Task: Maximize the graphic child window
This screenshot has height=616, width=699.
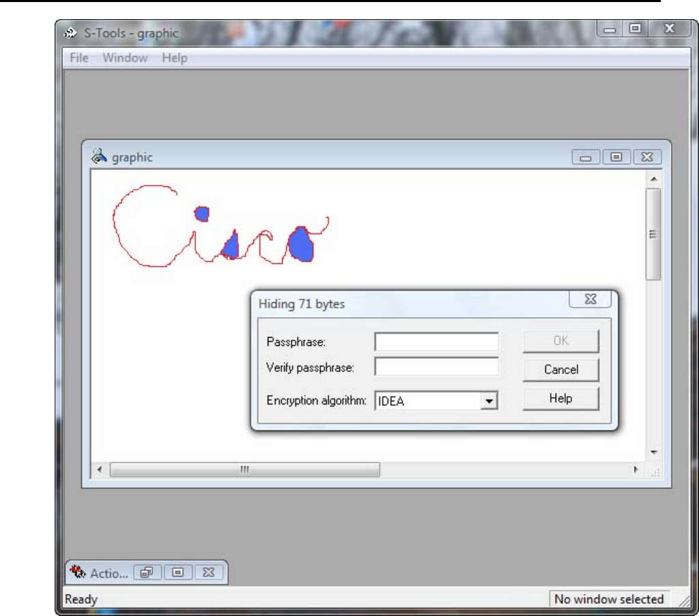Action: (616, 157)
